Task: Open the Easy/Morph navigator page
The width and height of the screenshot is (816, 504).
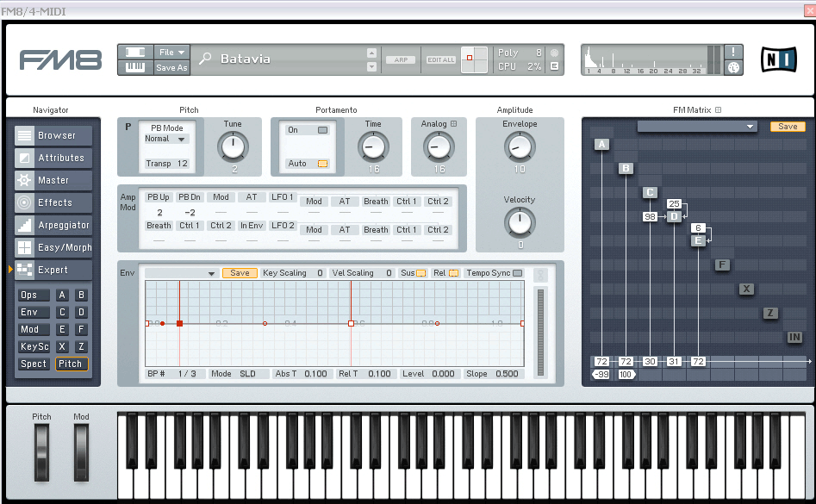Action: pos(53,247)
